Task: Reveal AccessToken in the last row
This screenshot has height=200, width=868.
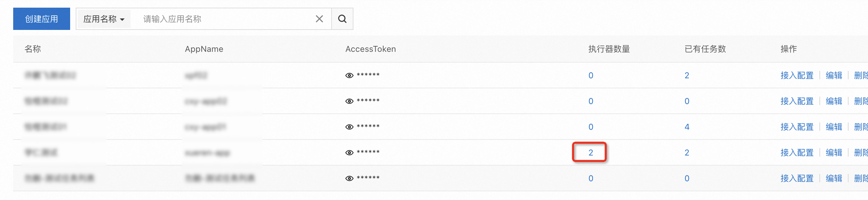Action: tap(349, 178)
